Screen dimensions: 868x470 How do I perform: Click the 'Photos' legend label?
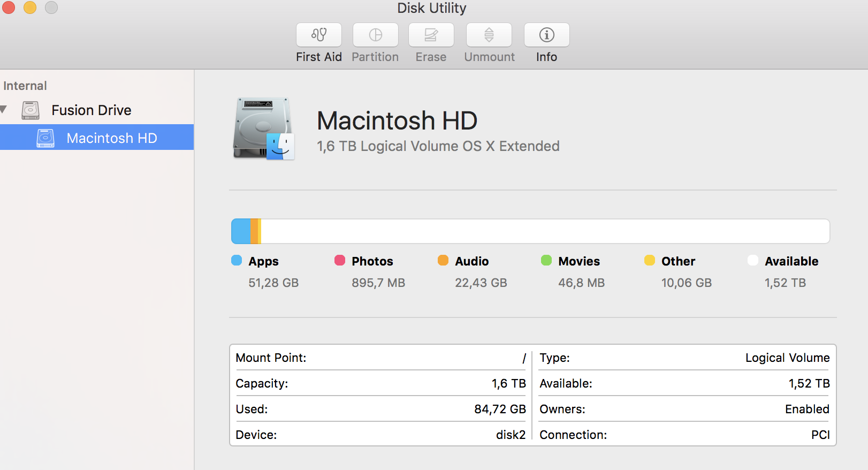click(372, 261)
